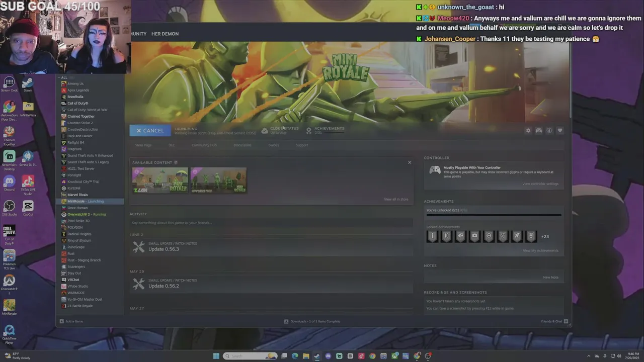Select VRChat in library list
644x362 pixels.
[x=73, y=280]
